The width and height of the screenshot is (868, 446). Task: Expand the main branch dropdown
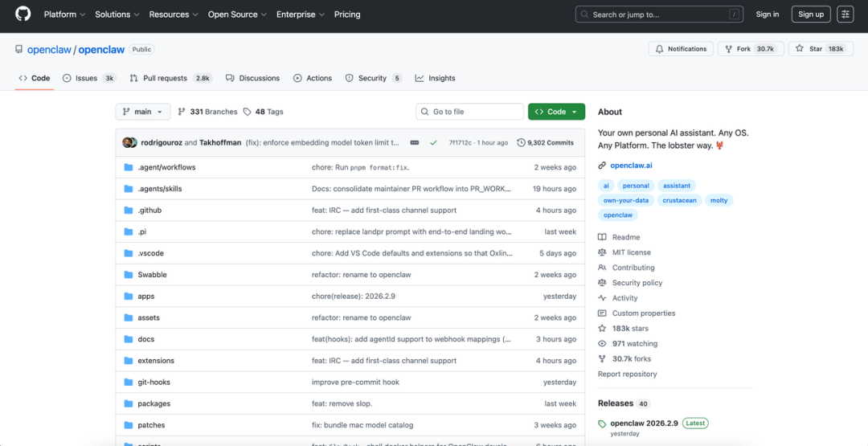(x=143, y=112)
